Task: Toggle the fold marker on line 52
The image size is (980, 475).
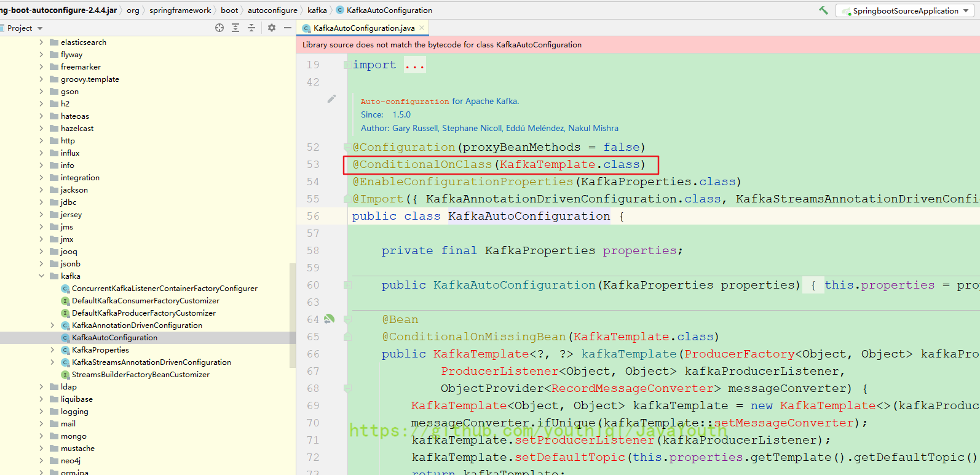Action: tap(347, 147)
